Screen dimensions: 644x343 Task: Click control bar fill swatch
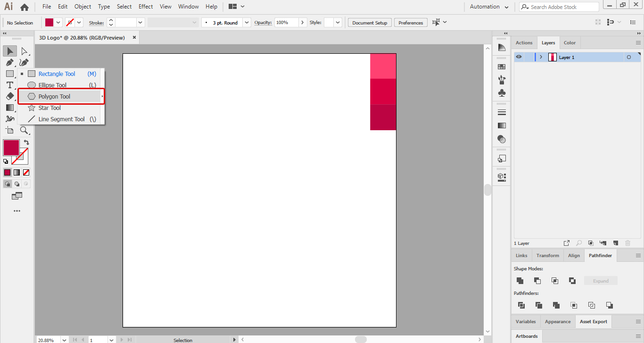(49, 23)
